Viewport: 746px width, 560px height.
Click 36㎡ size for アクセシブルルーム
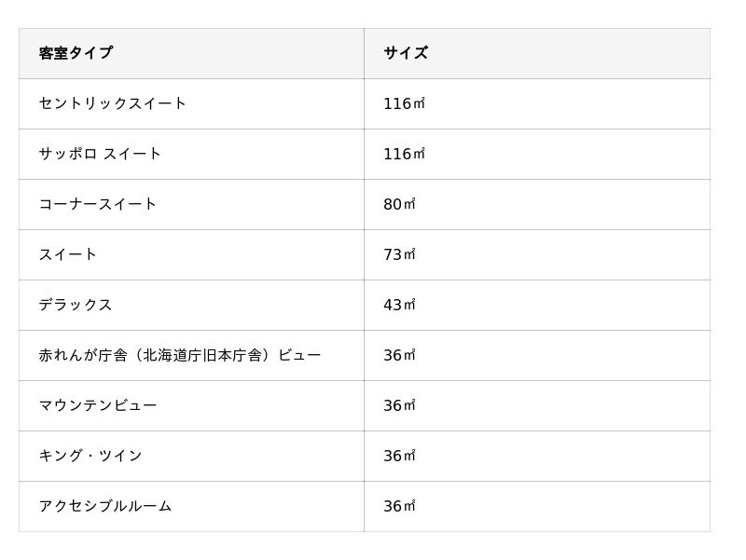pyautogui.click(x=399, y=507)
